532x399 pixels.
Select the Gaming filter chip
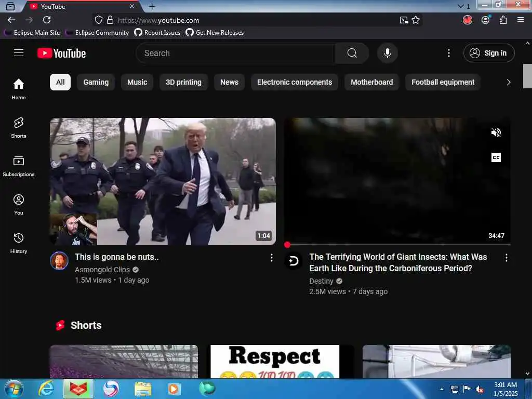pyautogui.click(x=96, y=82)
